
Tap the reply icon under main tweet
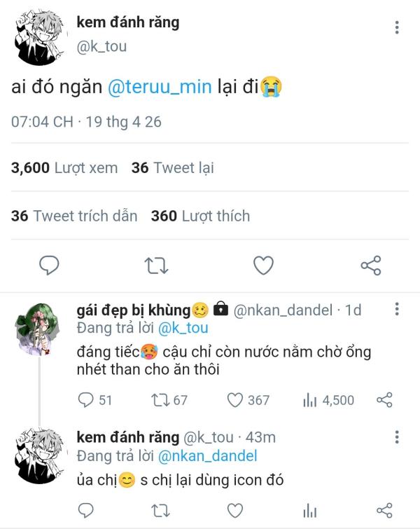coord(49,265)
